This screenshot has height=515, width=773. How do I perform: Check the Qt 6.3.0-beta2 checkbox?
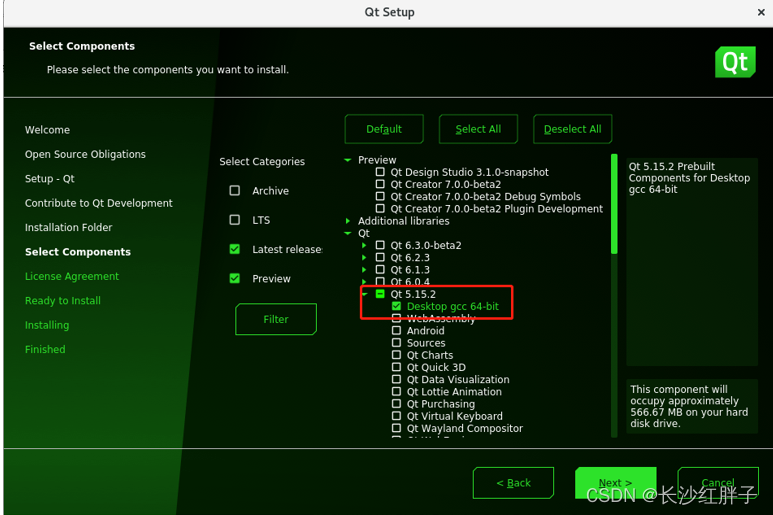coord(380,245)
